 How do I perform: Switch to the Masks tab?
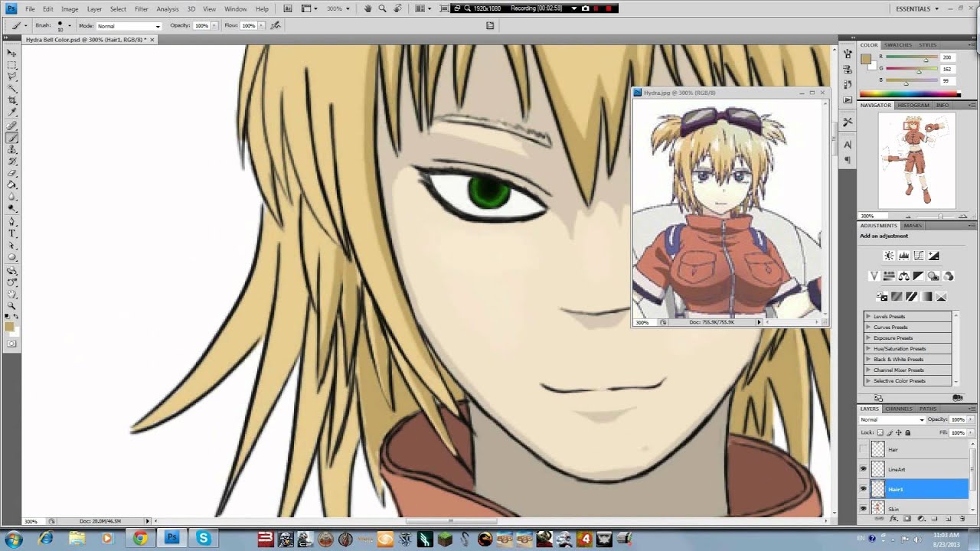pyautogui.click(x=913, y=226)
